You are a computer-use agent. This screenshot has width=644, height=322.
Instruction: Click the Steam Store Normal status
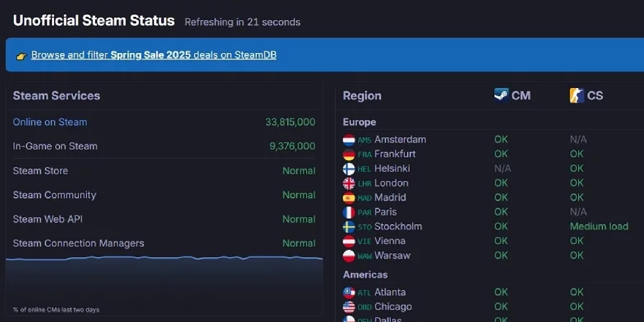299,171
